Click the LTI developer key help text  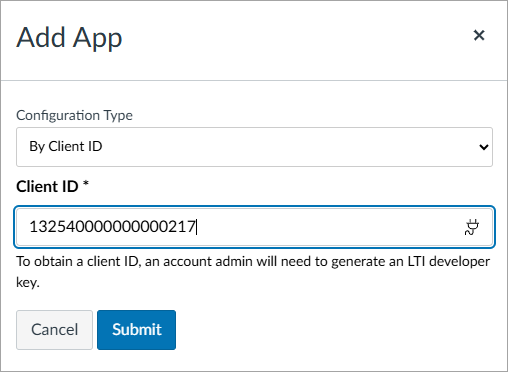pos(253,272)
